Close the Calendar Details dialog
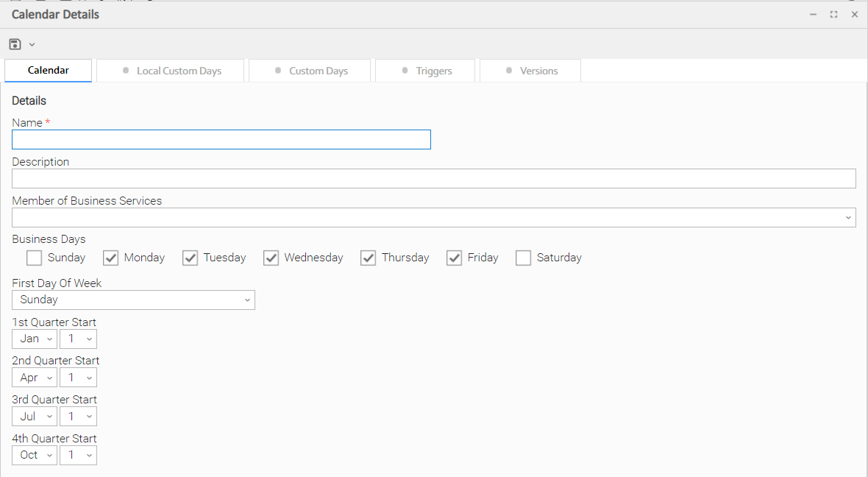 854,15
